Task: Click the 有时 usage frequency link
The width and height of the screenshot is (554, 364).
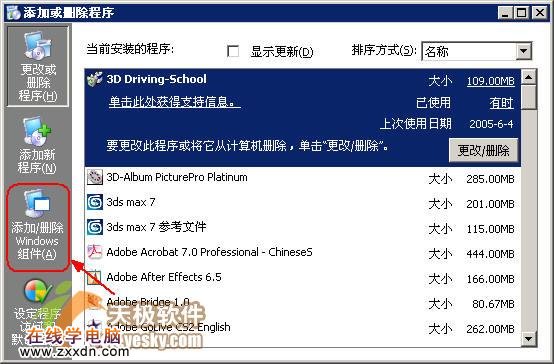Action: pyautogui.click(x=501, y=103)
